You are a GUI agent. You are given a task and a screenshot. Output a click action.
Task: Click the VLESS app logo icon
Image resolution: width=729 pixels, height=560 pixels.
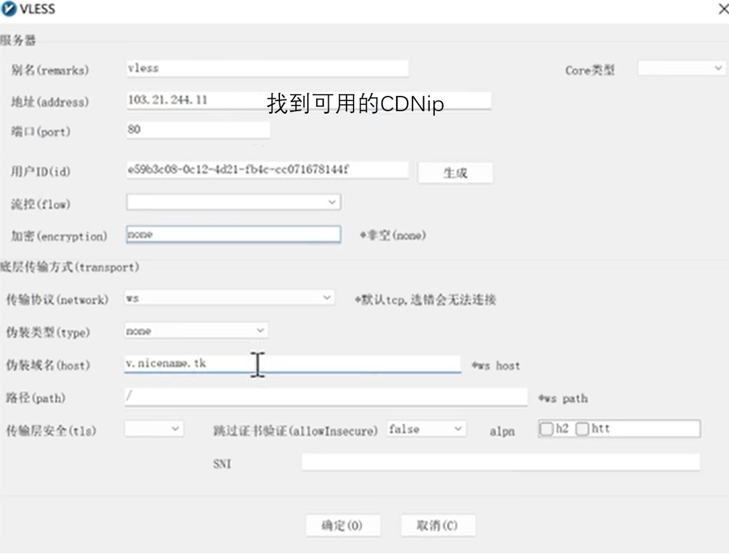pyautogui.click(x=9, y=9)
